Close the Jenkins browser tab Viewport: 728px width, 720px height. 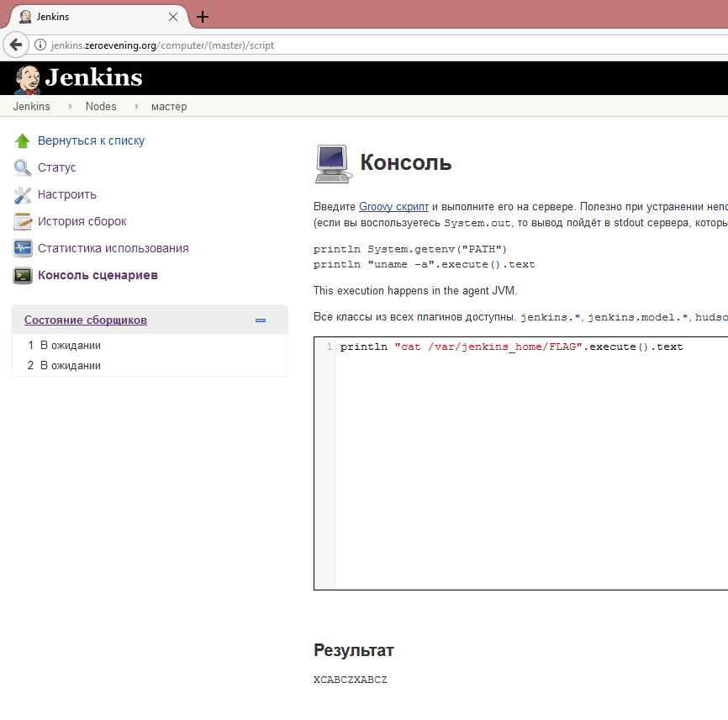pos(173,17)
